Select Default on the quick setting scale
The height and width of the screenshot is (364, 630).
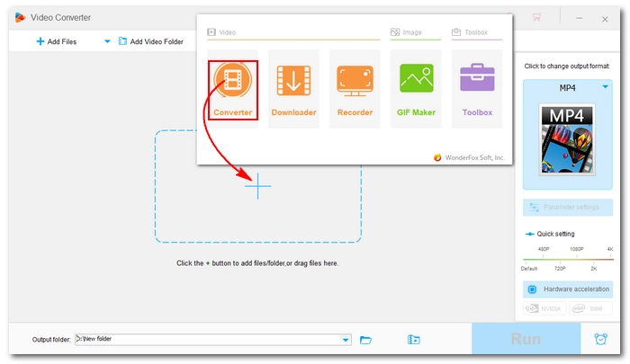point(529,269)
